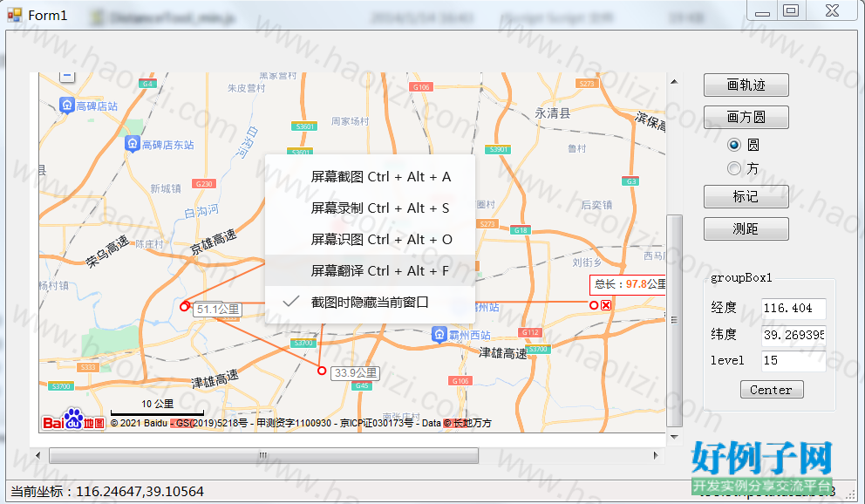Click the 高碑店东站 railway station icon
Viewport: 865px width, 504px height.
(132, 143)
